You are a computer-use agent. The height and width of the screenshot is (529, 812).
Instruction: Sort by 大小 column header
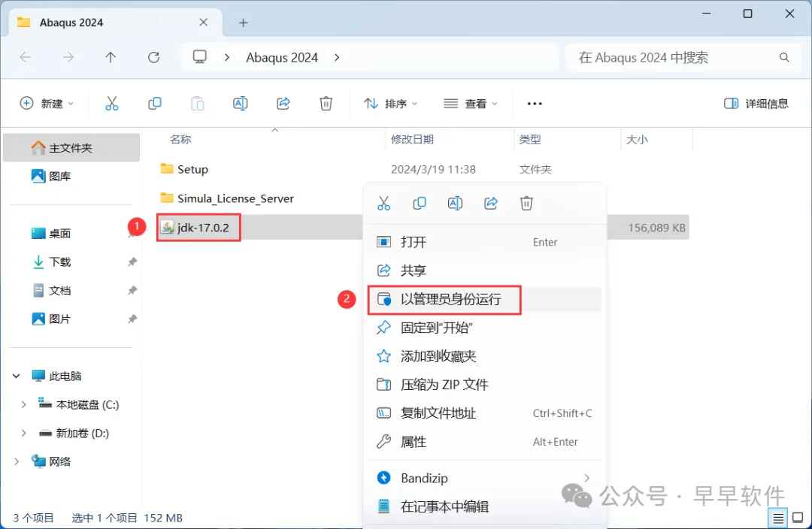pyautogui.click(x=637, y=139)
